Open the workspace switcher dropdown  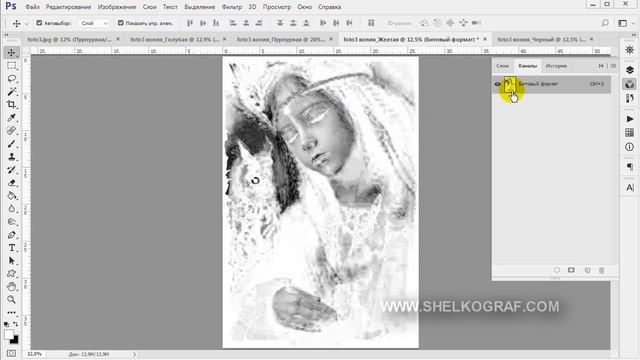(624, 23)
